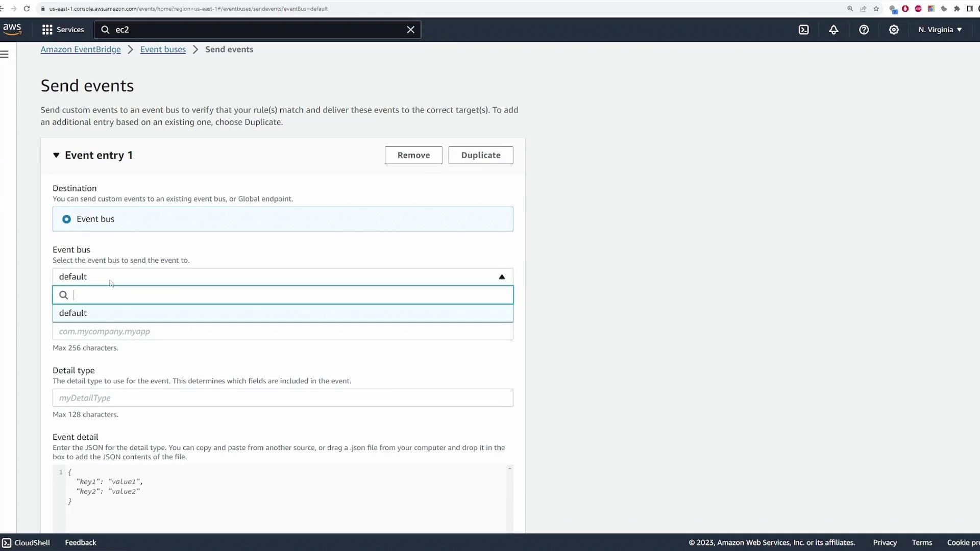
Task: Click the Event detail editor scrollbar
Action: tap(509, 497)
